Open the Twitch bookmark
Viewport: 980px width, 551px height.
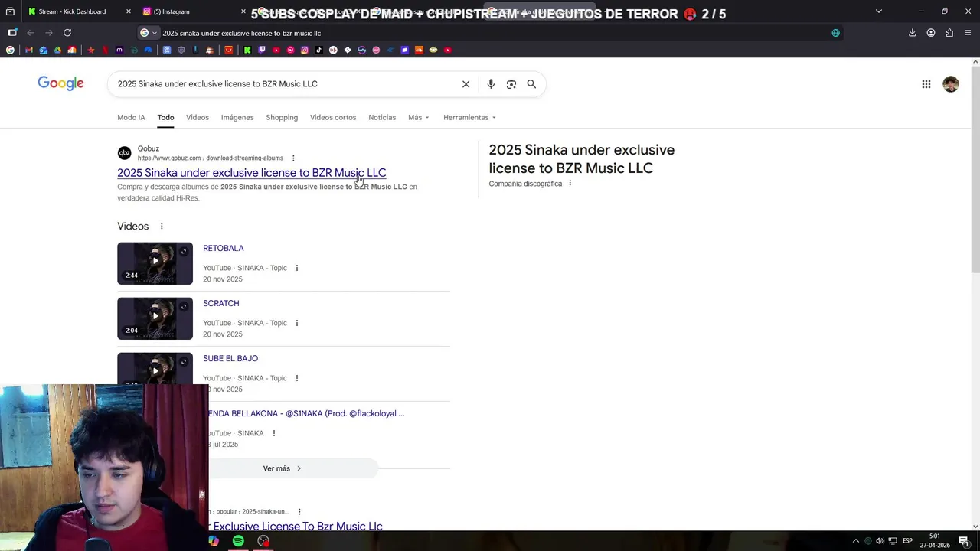(262, 50)
